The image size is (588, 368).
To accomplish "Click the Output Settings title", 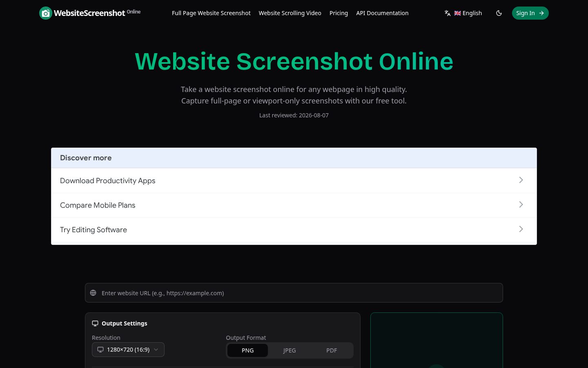I will (125, 323).
